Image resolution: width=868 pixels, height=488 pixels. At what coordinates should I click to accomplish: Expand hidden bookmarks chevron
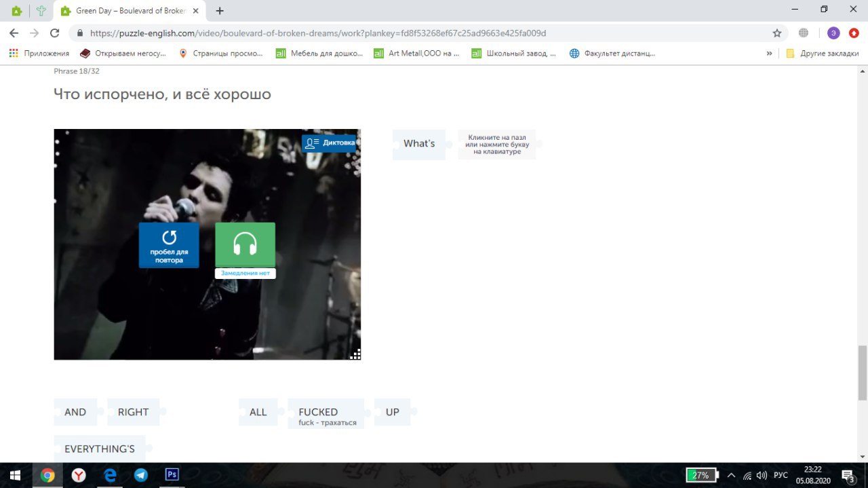(x=769, y=53)
